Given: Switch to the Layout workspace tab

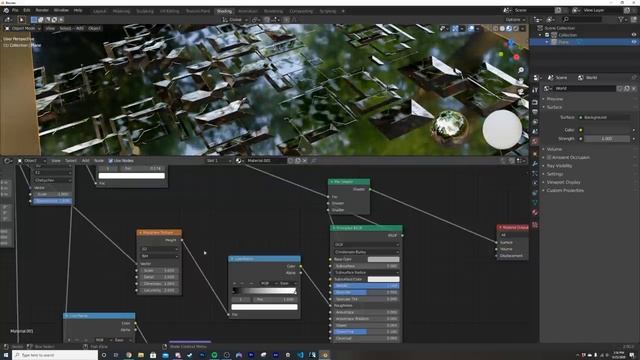Looking at the screenshot, I should click(99, 11).
